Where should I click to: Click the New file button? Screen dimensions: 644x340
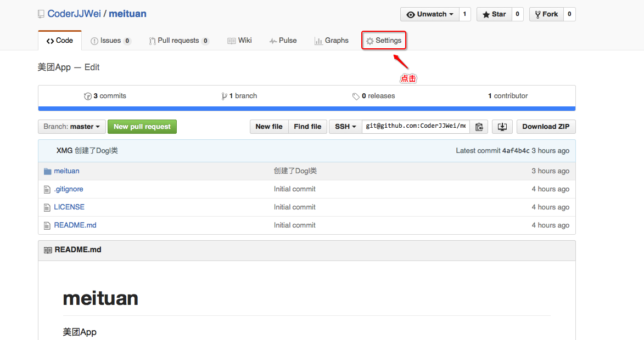pos(269,127)
